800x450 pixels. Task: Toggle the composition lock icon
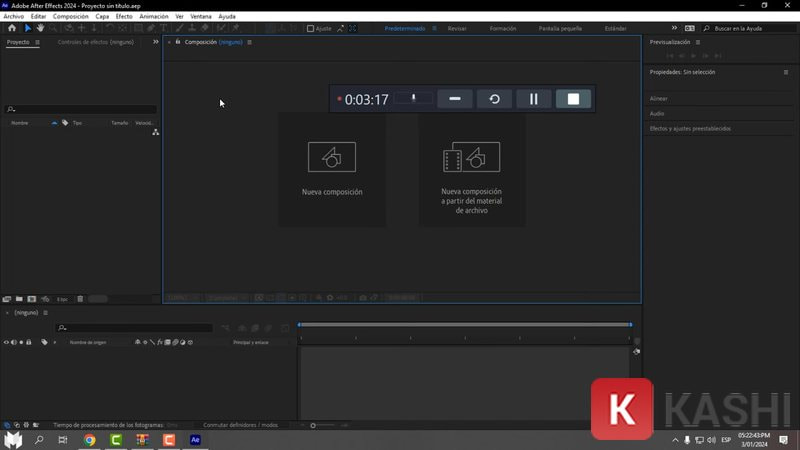(178, 42)
